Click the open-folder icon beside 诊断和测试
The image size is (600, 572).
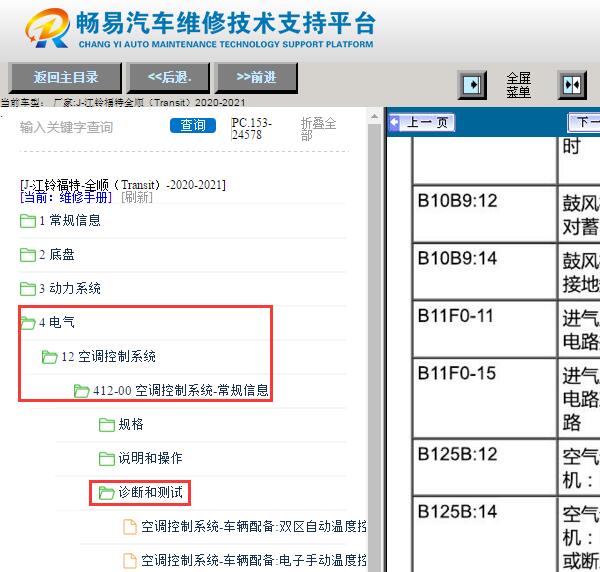(107, 493)
